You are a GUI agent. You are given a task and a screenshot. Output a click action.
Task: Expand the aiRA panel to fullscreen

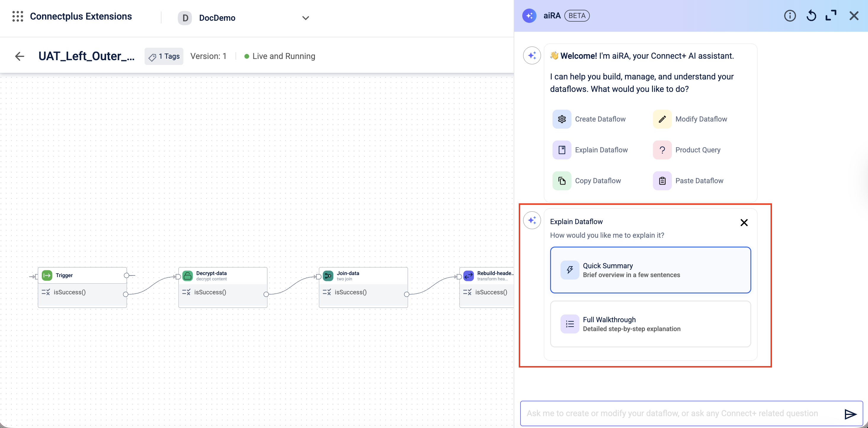tap(831, 16)
